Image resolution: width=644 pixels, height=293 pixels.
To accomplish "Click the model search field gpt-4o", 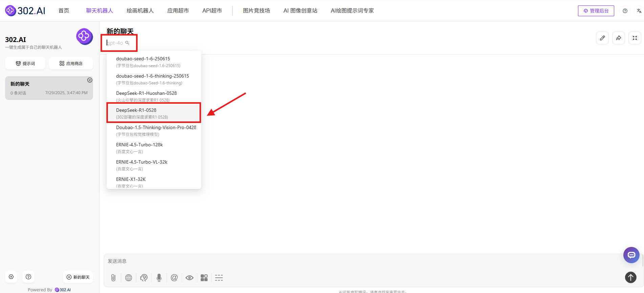I will pos(115,43).
